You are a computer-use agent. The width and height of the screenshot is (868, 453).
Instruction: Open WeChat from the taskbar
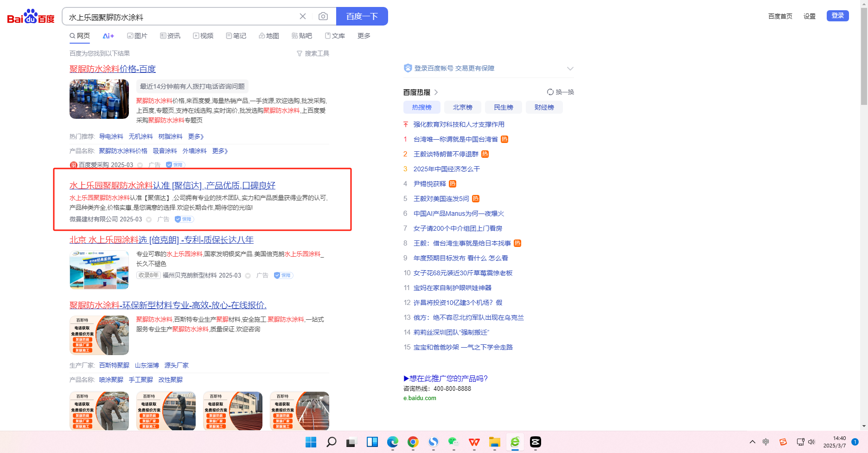[453, 442]
